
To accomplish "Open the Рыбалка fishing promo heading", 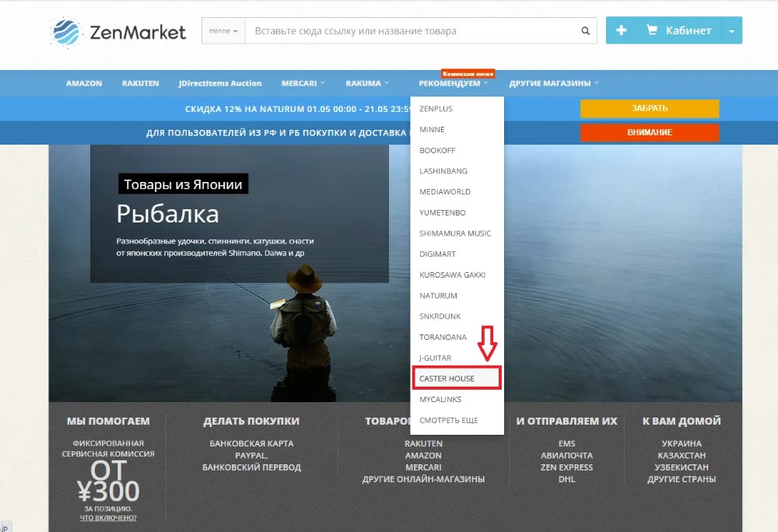I will point(168,214).
